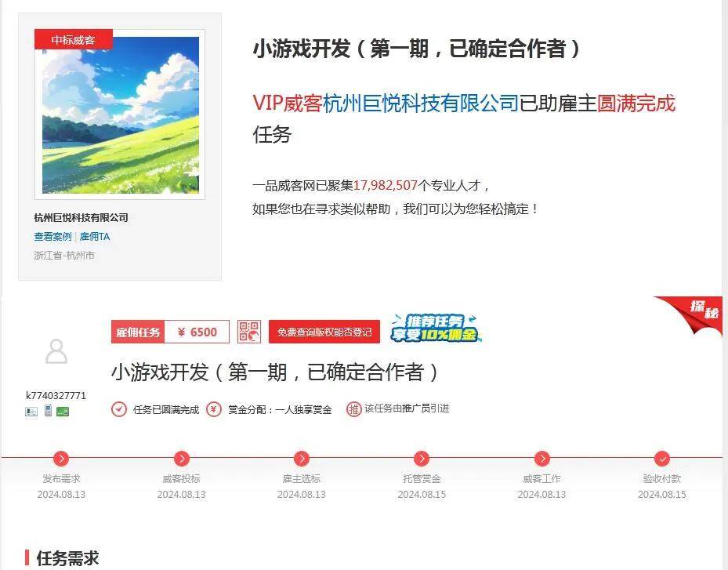Viewport: 728px width, 570px height.
Task: Select the 验收付款 checkmark step marker
Action: (661, 459)
